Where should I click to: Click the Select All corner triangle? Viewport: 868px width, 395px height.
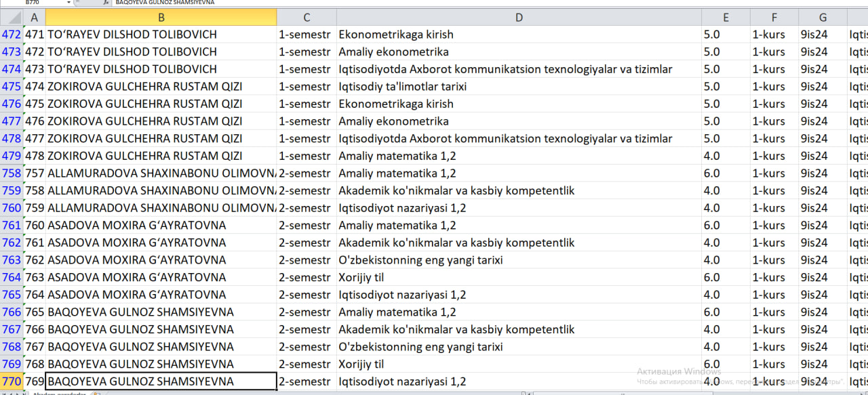coord(11,17)
